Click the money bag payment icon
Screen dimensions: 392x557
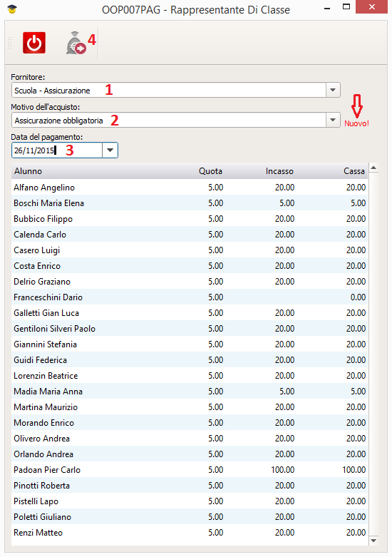(x=76, y=44)
